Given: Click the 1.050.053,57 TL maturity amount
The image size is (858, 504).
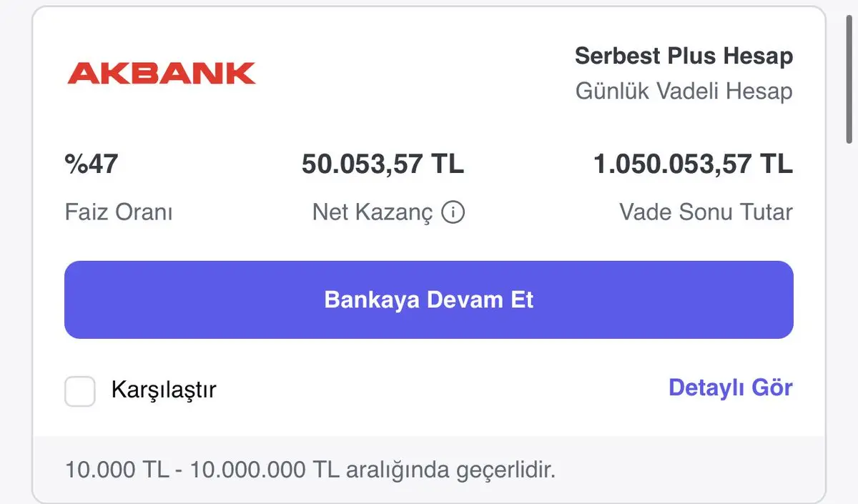Looking at the screenshot, I should (x=694, y=164).
